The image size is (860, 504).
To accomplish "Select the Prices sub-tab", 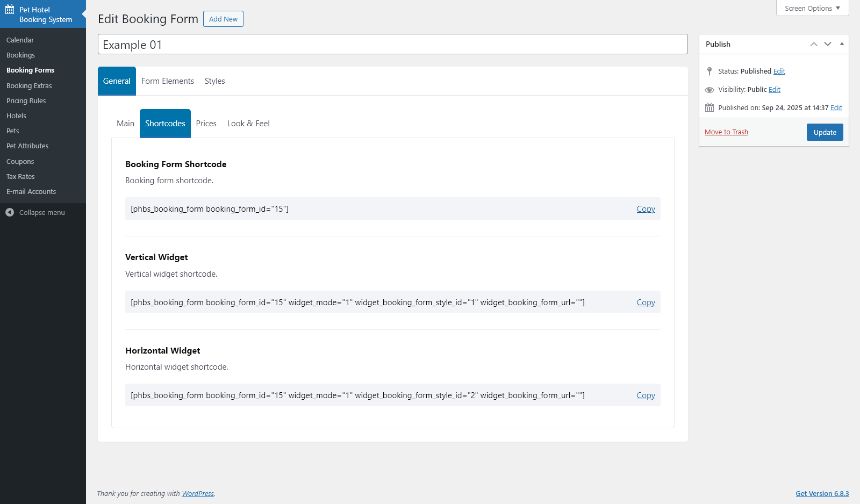I will (206, 124).
